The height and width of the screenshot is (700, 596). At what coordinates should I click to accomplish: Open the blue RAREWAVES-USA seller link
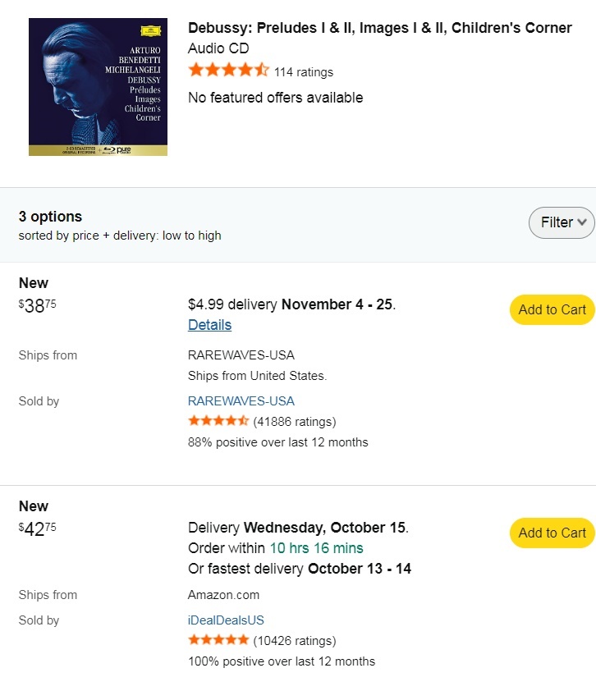(241, 401)
